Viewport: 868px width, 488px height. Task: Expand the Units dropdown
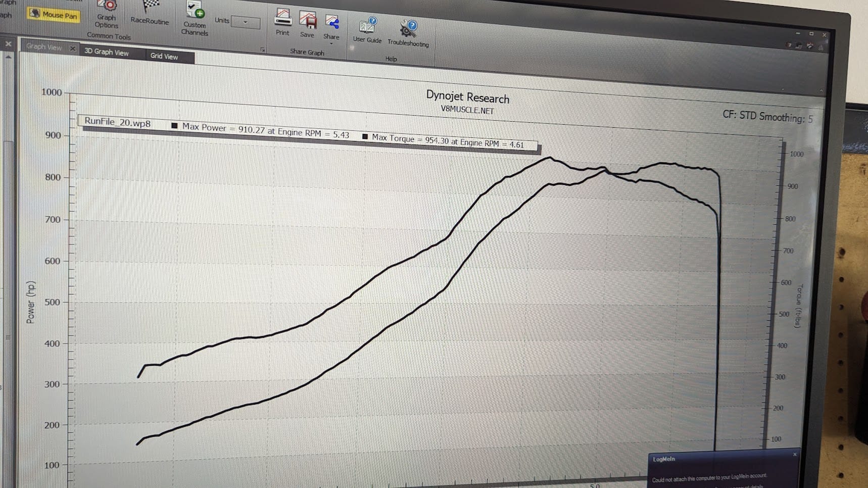pyautogui.click(x=246, y=22)
